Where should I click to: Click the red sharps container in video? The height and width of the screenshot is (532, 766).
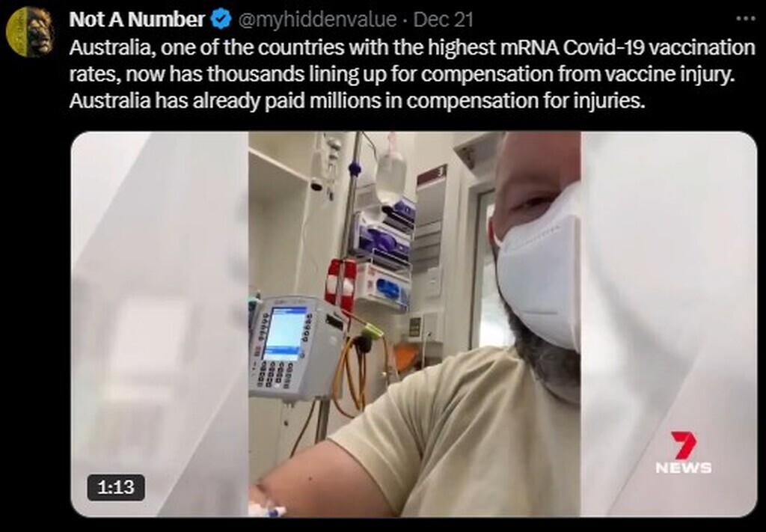coord(341,284)
